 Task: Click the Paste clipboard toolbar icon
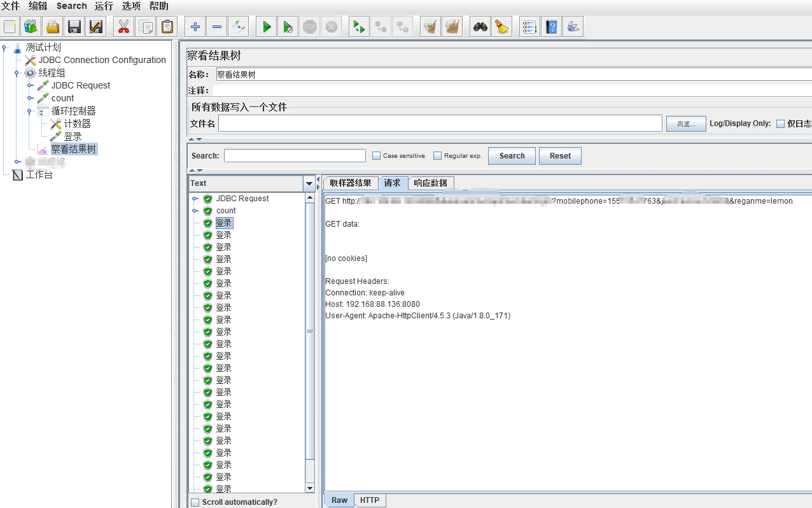(x=167, y=27)
